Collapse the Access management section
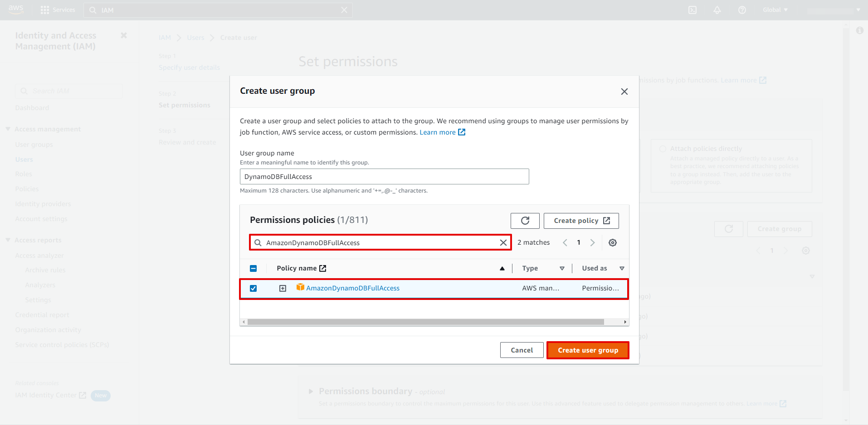The image size is (868, 425). (x=8, y=129)
